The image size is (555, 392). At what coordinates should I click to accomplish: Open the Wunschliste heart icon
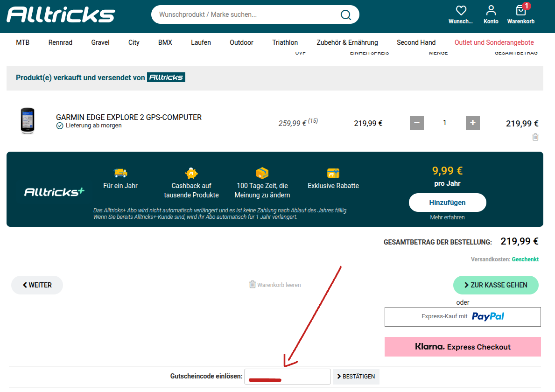click(x=461, y=11)
